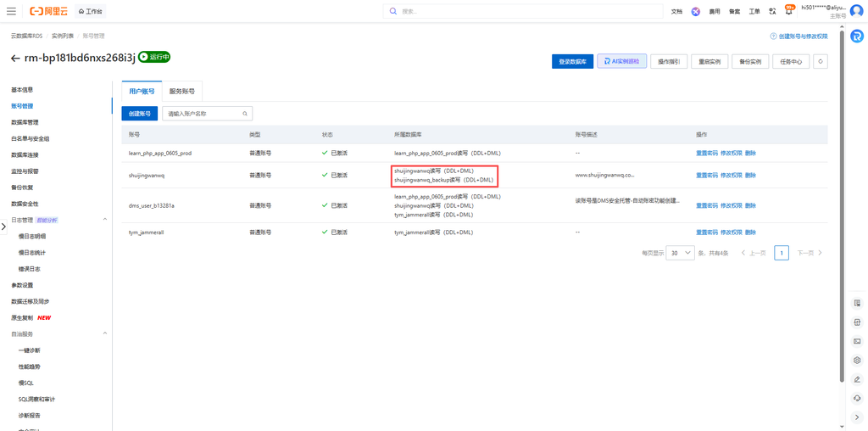Focus the account name search field

[208, 114]
